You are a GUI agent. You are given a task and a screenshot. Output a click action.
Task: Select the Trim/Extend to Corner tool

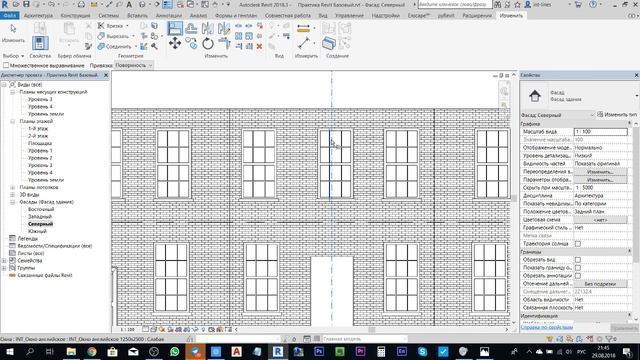[224, 43]
